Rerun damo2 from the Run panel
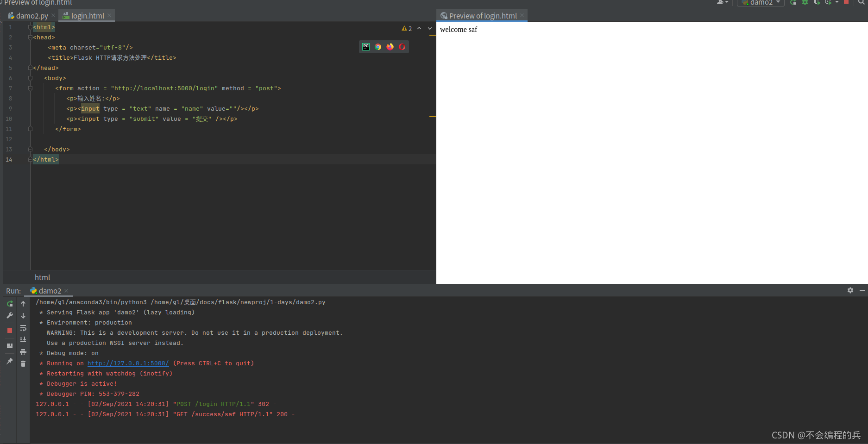 point(10,304)
